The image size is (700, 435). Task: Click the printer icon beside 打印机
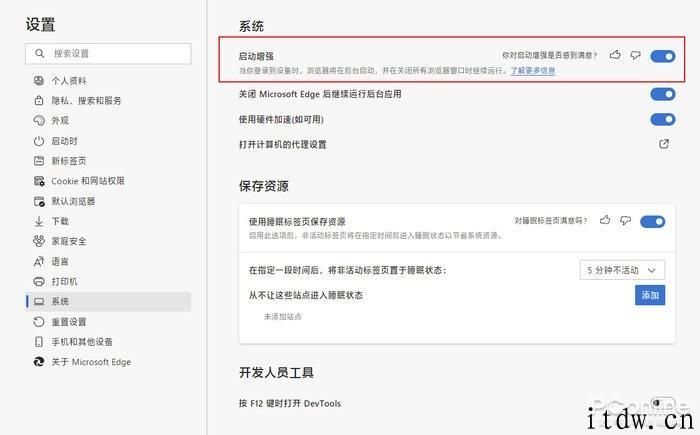point(39,281)
